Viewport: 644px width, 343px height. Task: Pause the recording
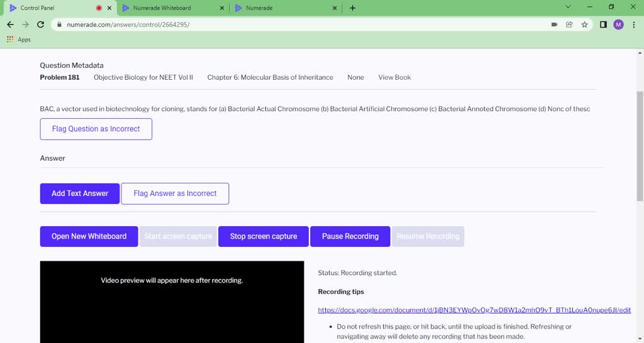(x=350, y=236)
